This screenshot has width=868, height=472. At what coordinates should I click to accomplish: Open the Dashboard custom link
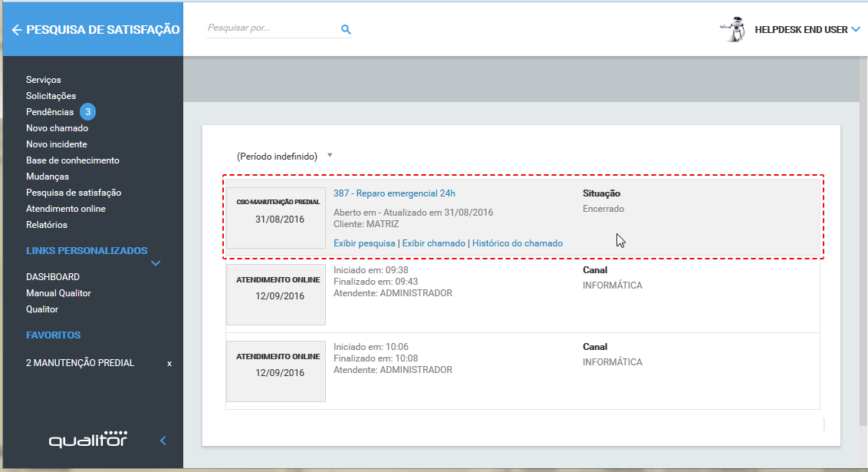[52, 277]
